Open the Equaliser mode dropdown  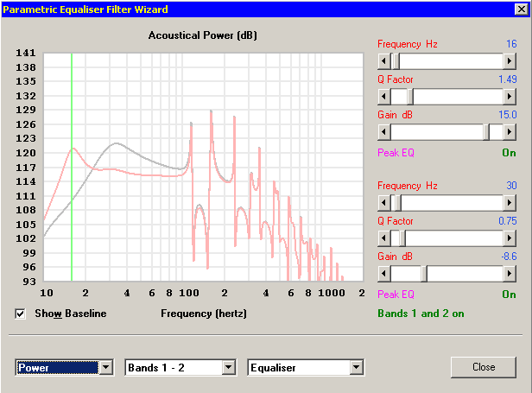click(356, 368)
